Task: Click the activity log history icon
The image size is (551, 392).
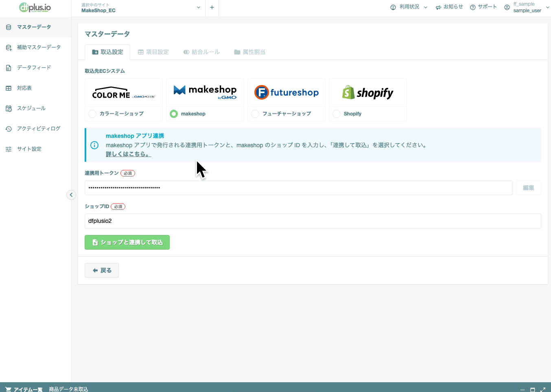Action: coord(9,129)
